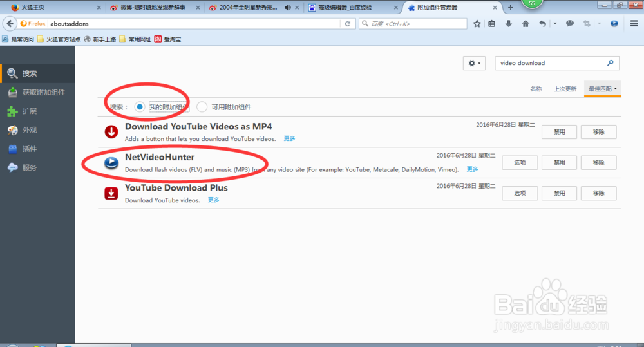
Task: Disable YouTube Download Plus add-on
Action: (x=559, y=193)
